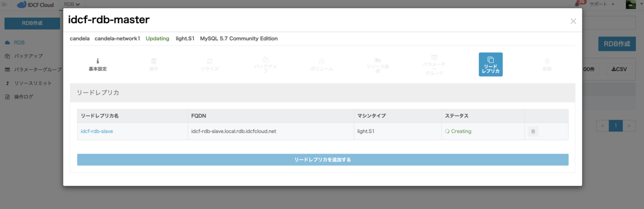Go to previous page in pagination
The image size is (644, 209).
point(603,125)
